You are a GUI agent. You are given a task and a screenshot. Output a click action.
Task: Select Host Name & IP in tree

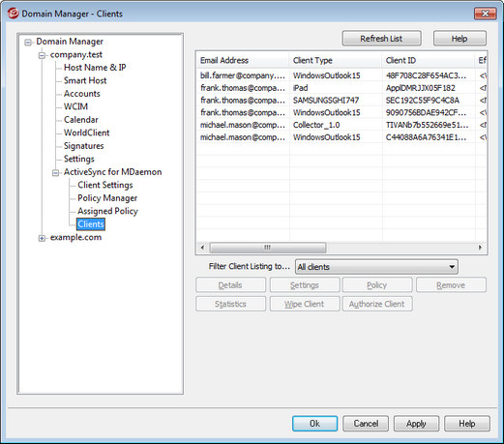[x=95, y=68]
